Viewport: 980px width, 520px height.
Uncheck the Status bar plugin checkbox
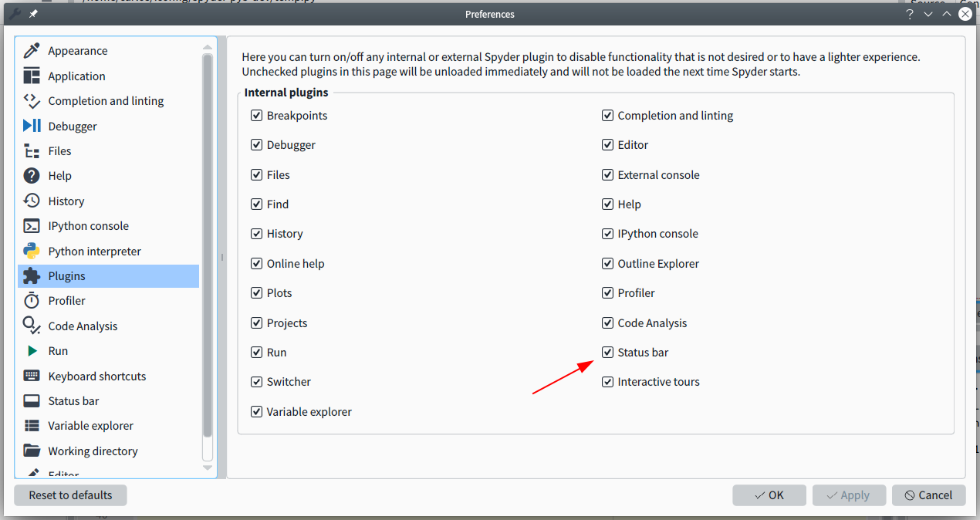pyautogui.click(x=607, y=352)
